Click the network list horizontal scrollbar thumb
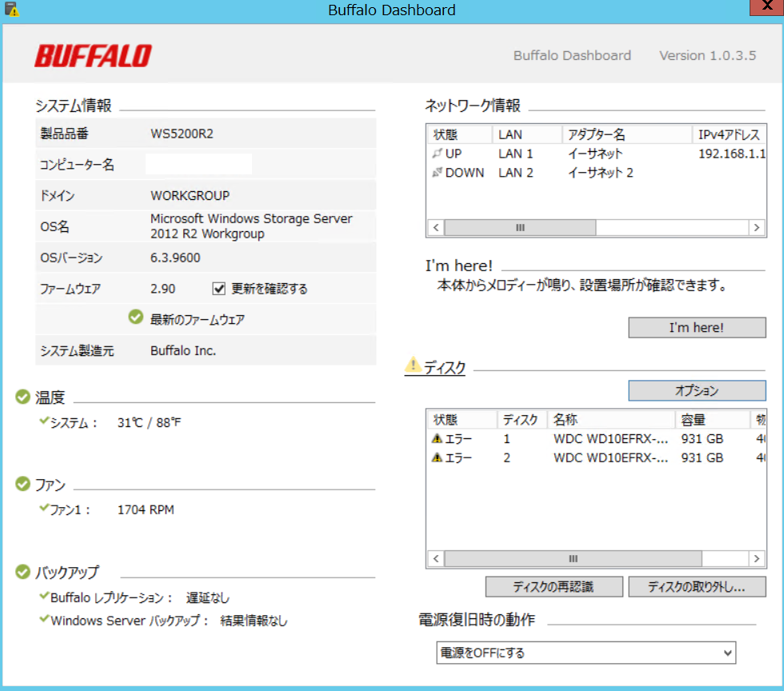Viewport: 784px width, 691px height. pos(520,227)
